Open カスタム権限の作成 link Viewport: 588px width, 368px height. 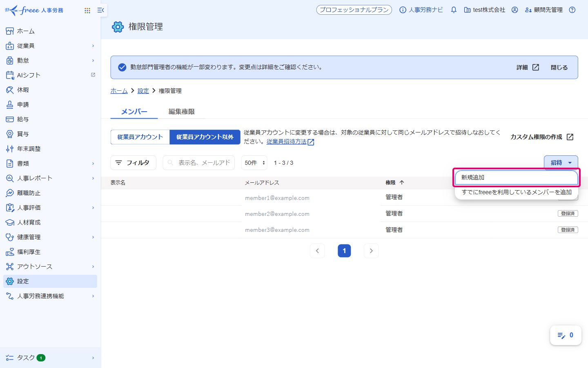point(542,137)
